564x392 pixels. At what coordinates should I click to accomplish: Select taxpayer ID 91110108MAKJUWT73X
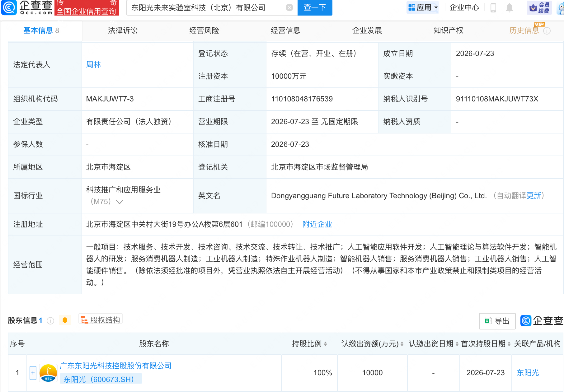(x=497, y=99)
